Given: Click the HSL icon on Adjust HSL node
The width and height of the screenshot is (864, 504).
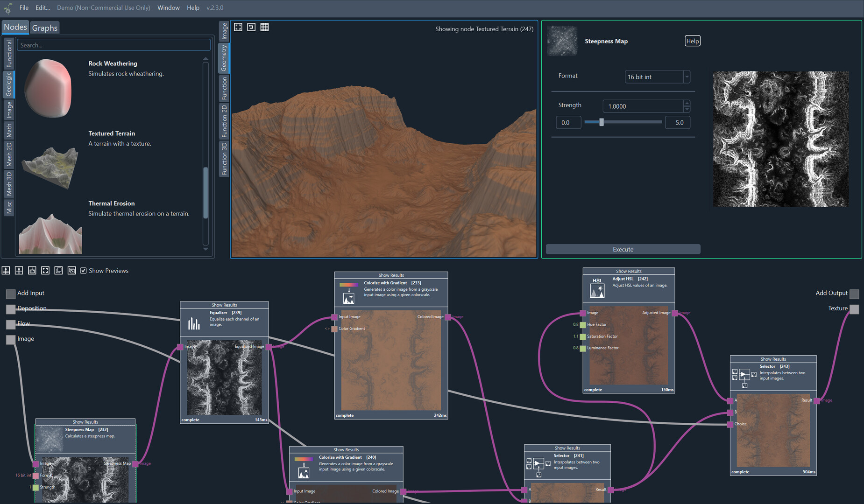Looking at the screenshot, I should tap(597, 288).
